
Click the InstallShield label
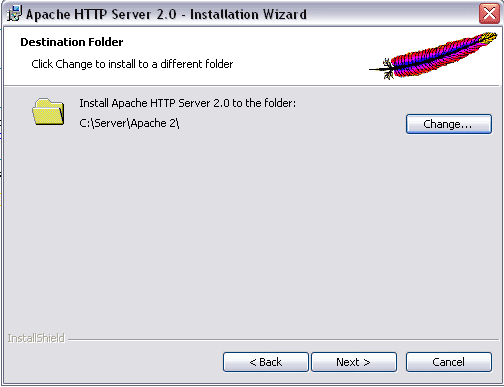coord(36,338)
